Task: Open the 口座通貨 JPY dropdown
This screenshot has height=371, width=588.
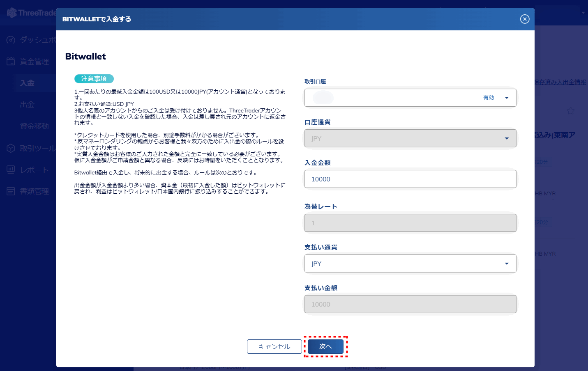Action: tap(410, 138)
